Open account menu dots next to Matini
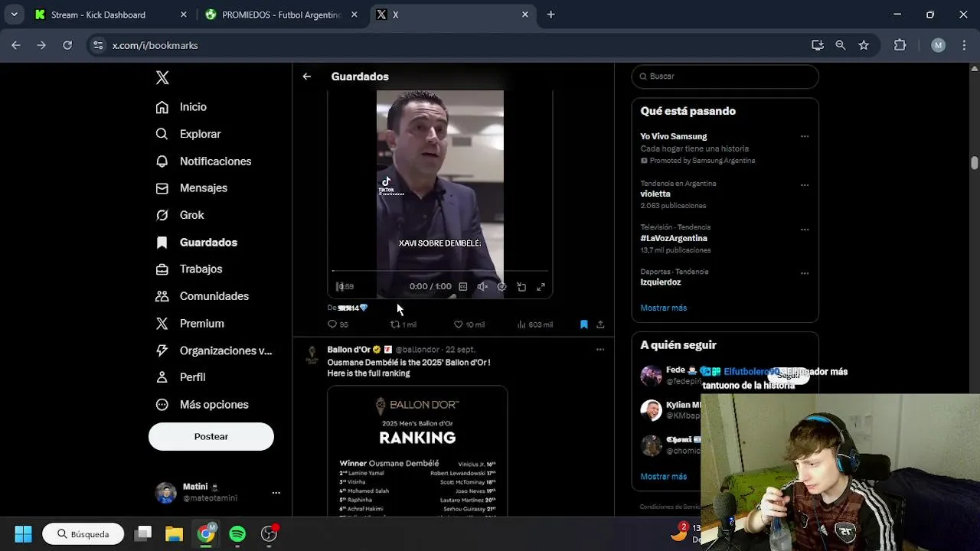Image resolution: width=980 pixels, height=551 pixels. point(276,493)
